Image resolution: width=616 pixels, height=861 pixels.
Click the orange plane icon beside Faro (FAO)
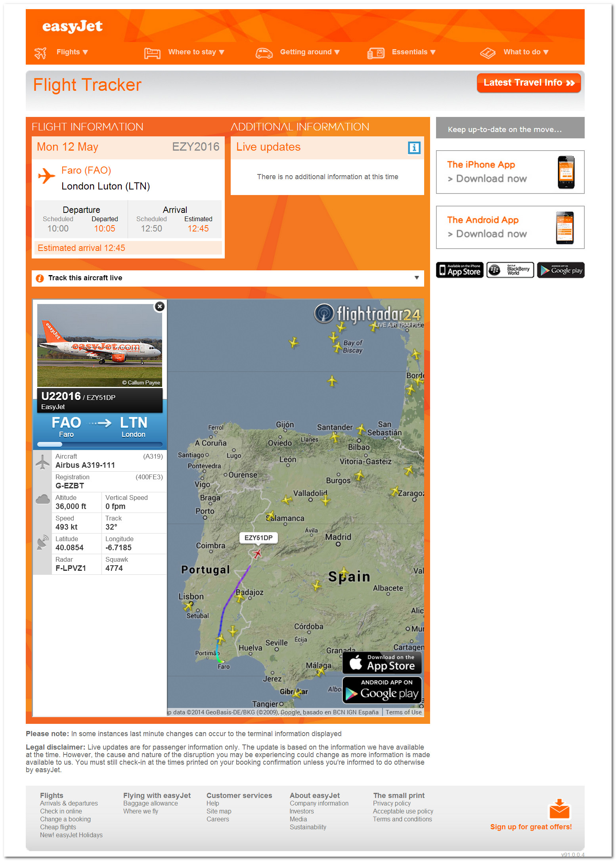click(46, 176)
